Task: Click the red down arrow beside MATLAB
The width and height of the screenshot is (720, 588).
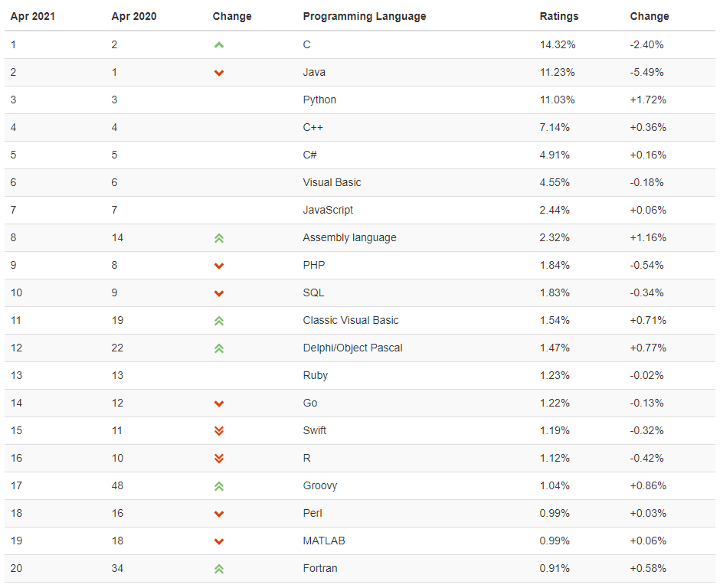Action: coord(219,541)
